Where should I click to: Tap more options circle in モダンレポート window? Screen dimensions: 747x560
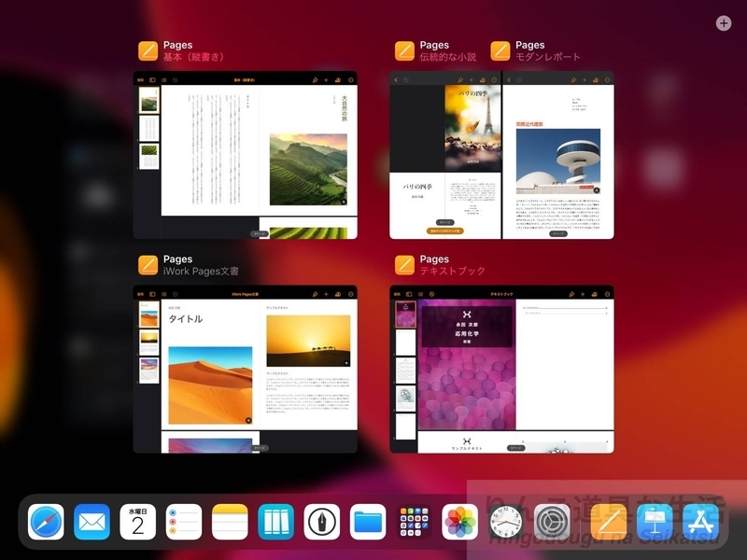(x=608, y=80)
